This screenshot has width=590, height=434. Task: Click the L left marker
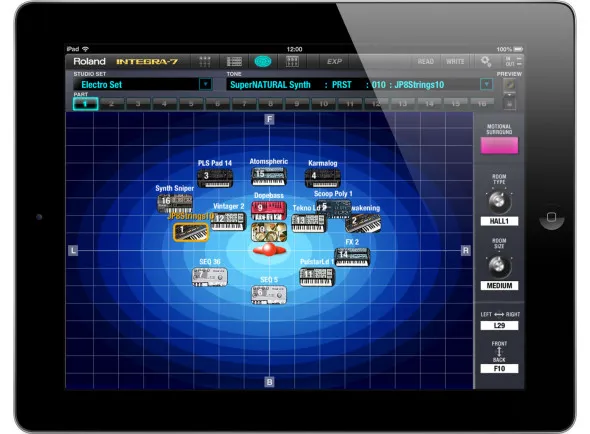pyautogui.click(x=73, y=250)
